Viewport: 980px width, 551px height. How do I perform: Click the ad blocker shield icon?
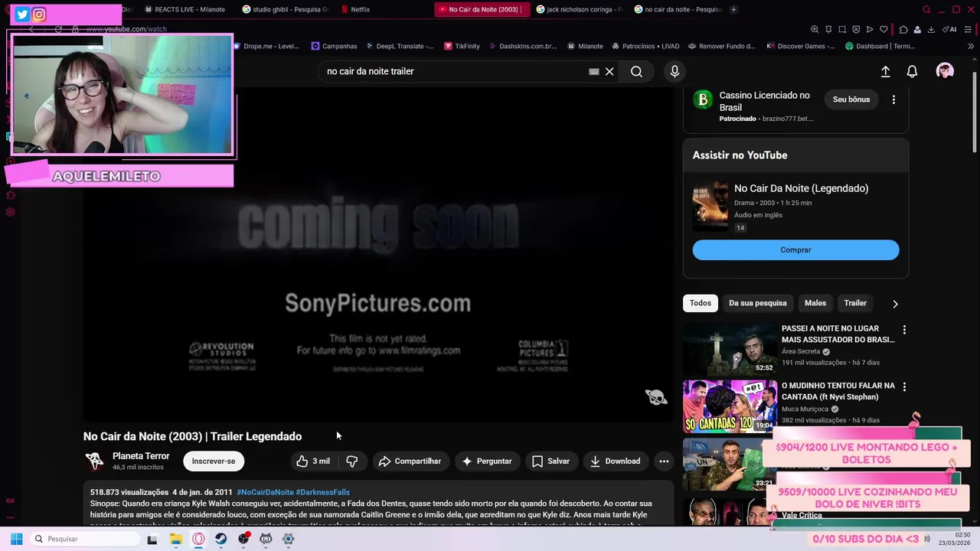[x=856, y=29]
